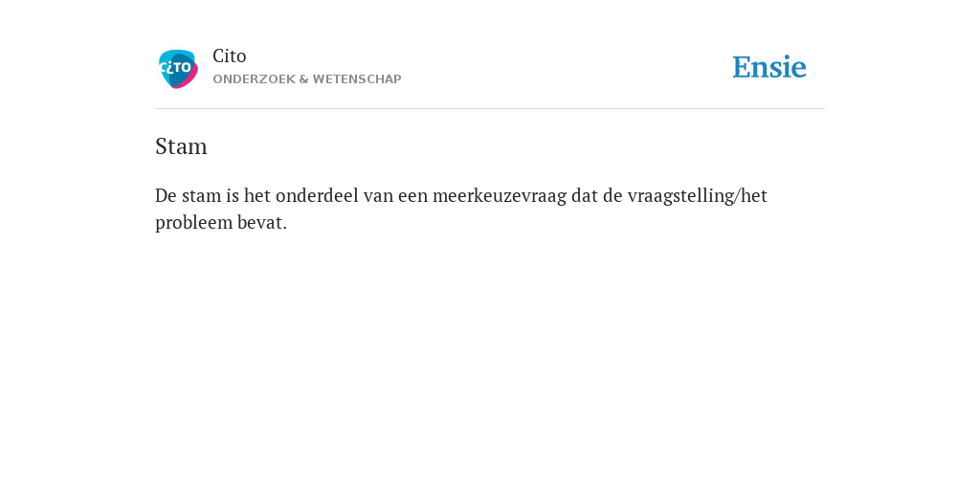The height and width of the screenshot is (490, 980).
Task: Click the pink edge of the Cito logo
Action: tap(190, 80)
